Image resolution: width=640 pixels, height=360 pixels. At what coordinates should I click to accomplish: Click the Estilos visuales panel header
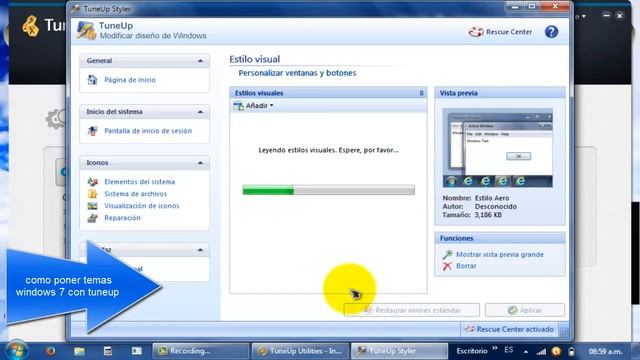coord(328,93)
